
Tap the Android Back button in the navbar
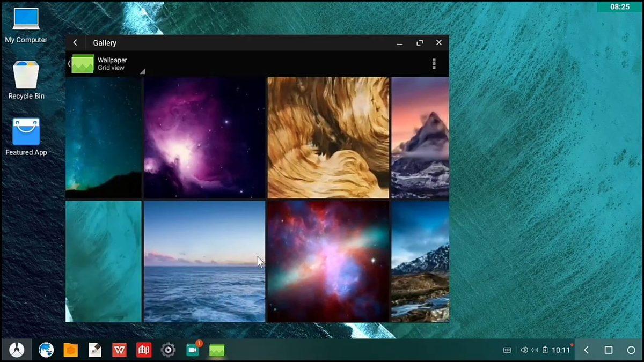point(586,350)
